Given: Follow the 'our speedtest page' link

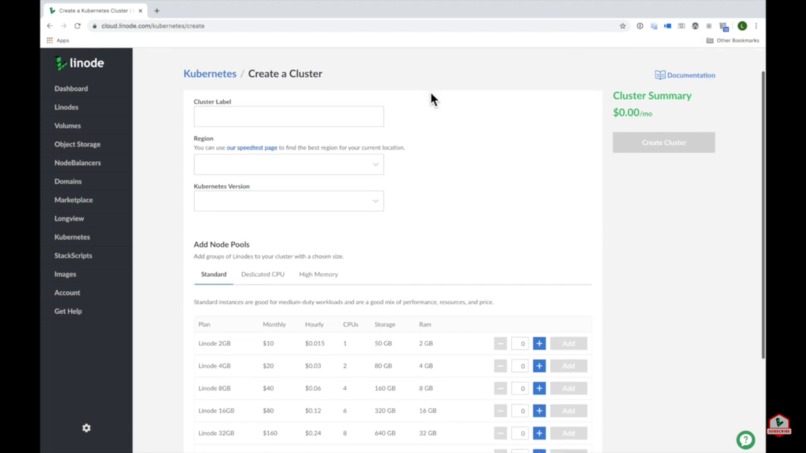Looking at the screenshot, I should [x=252, y=148].
